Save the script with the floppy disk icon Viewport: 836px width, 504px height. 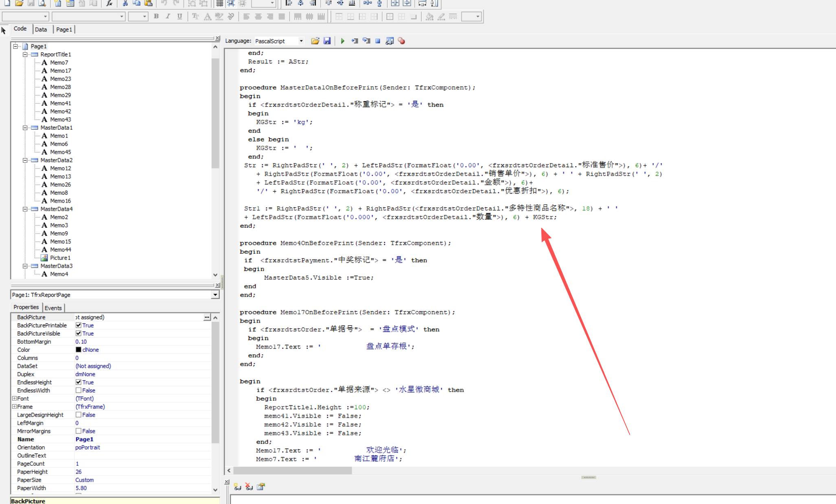[x=327, y=41]
